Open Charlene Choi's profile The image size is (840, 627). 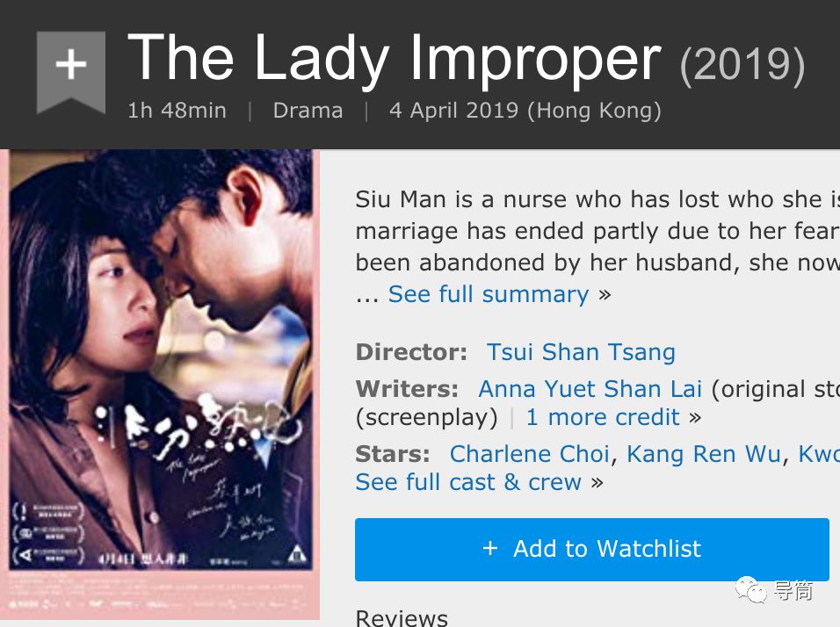point(529,454)
